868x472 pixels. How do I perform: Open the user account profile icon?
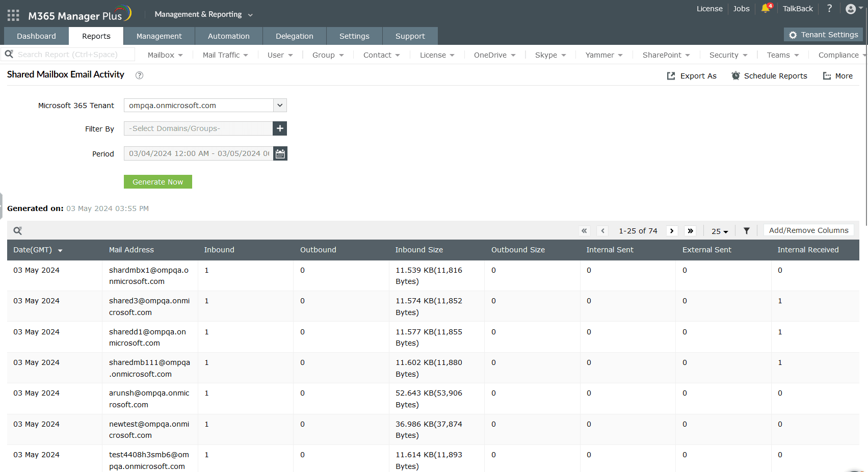[851, 9]
